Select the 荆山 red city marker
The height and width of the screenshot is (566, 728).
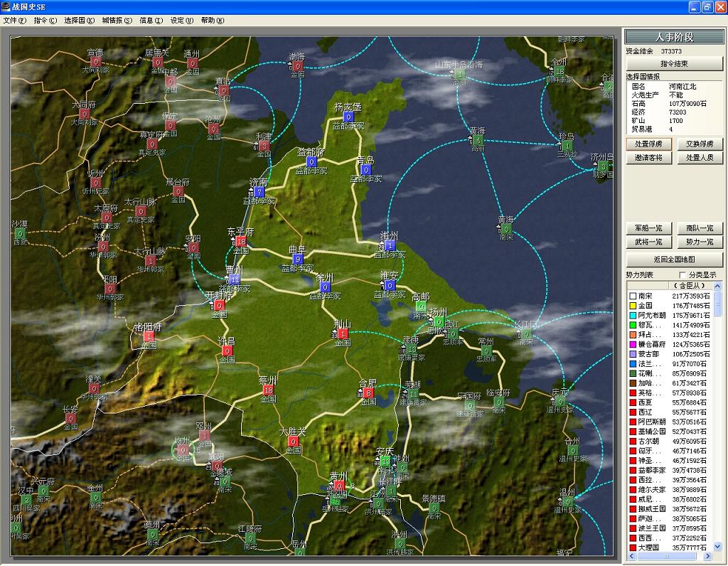pos(343,333)
